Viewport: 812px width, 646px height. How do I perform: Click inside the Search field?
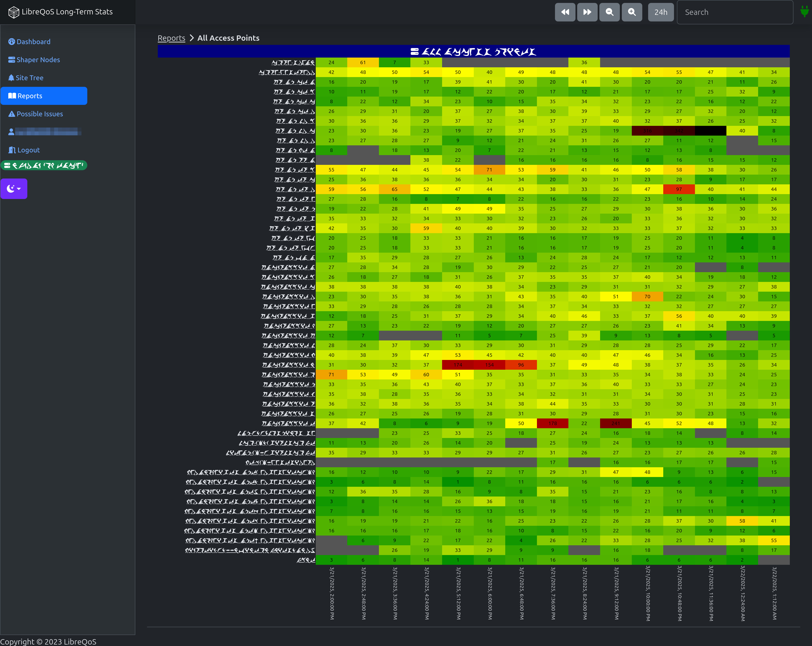click(x=734, y=12)
